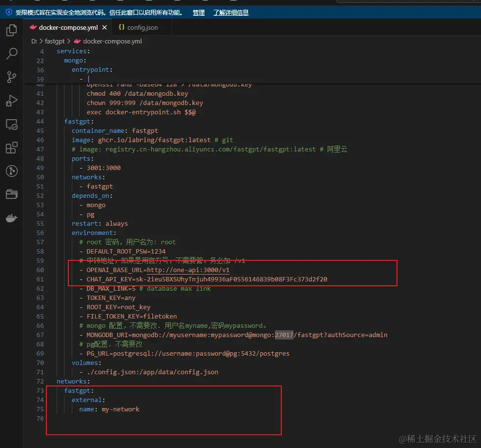The height and width of the screenshot is (448, 481).
Task: Click the 管理 link in banner
Action: pos(198,13)
